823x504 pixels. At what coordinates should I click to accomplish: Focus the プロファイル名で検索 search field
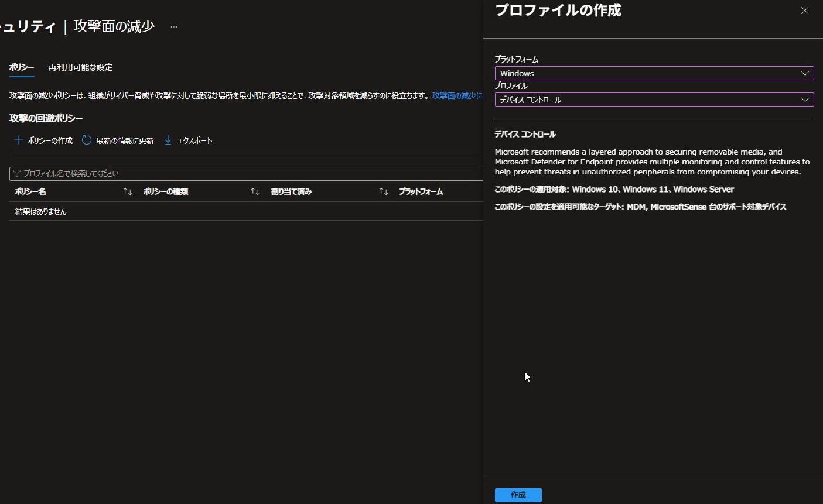[x=246, y=174]
